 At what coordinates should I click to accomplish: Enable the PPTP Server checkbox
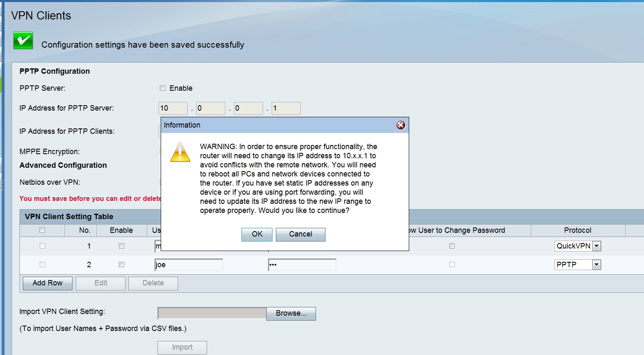[162, 88]
